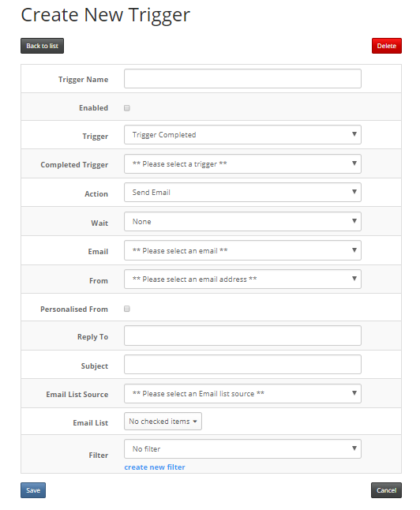This screenshot has height=510, width=420.
Task: Click the blue Save button
Action: click(33, 490)
